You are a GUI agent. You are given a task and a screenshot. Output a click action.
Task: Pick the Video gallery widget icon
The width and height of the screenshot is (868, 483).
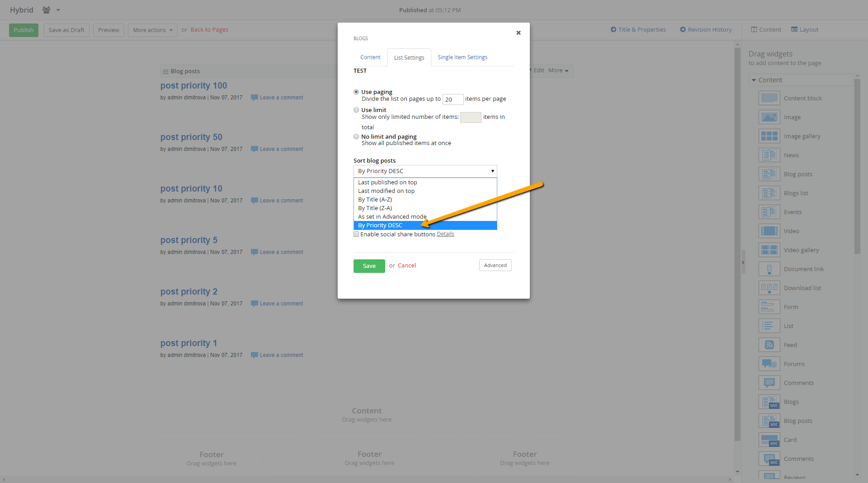[x=769, y=250]
